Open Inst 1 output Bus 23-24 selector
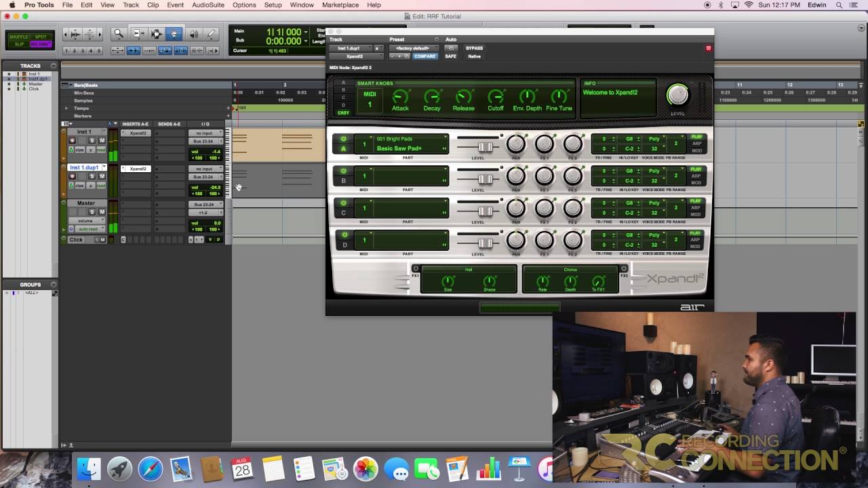Screen dimensions: 868x488 [205, 141]
